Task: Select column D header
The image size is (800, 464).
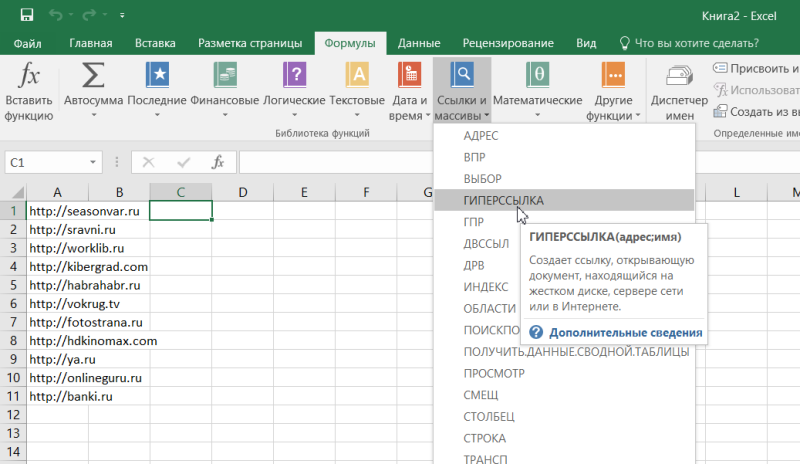Action: (242, 192)
